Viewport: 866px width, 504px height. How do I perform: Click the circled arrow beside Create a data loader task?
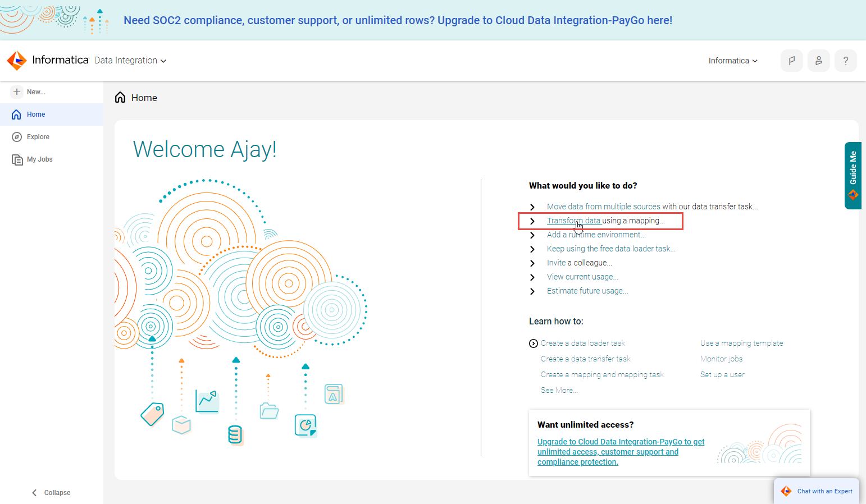tap(534, 343)
